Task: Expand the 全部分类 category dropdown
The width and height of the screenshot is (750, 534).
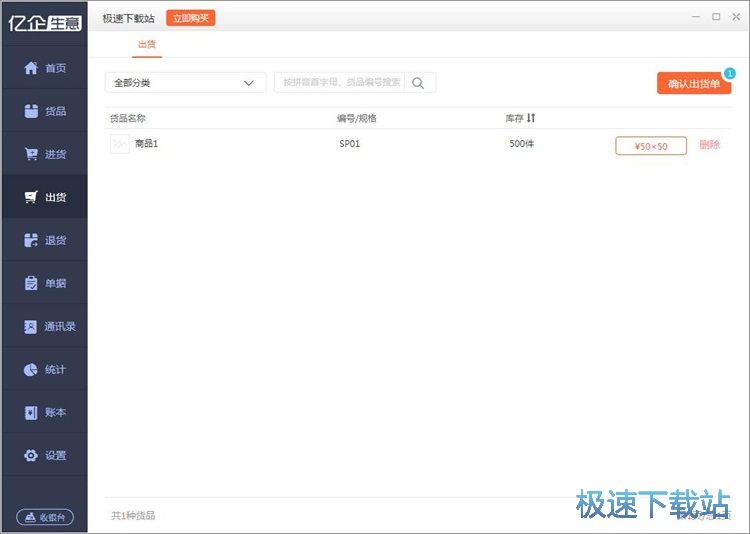Action: (186, 83)
